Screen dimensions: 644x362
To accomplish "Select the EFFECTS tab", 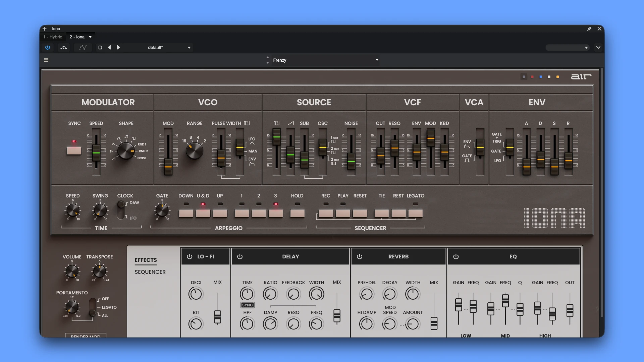I will point(146,260).
